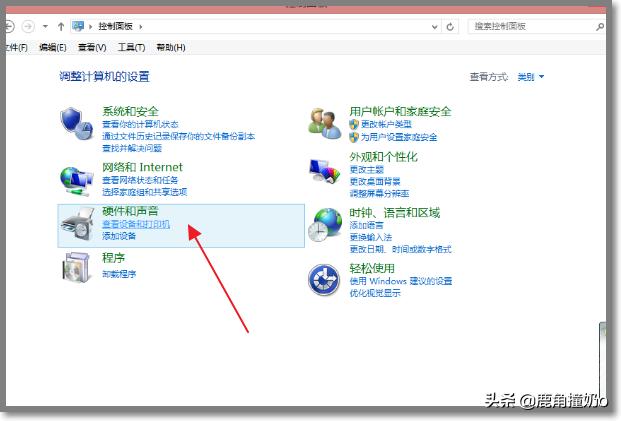Click 选择家庭组和共享选项 link
The height and width of the screenshot is (421, 621).
click(x=145, y=192)
